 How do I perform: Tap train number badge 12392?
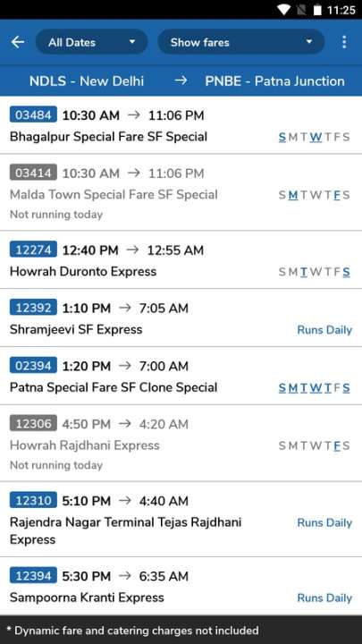coord(33,308)
